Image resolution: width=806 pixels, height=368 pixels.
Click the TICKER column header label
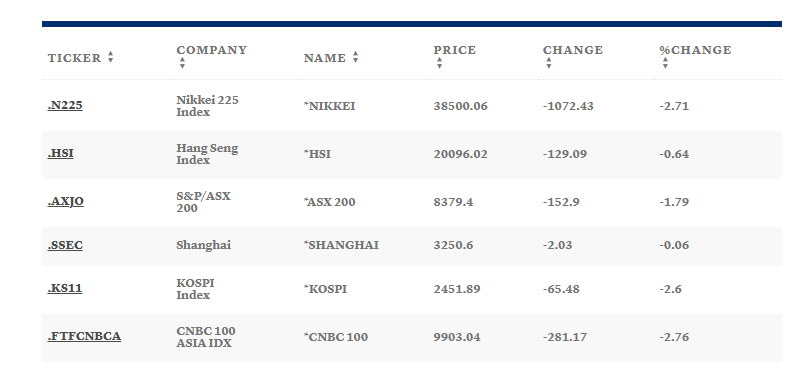click(74, 58)
